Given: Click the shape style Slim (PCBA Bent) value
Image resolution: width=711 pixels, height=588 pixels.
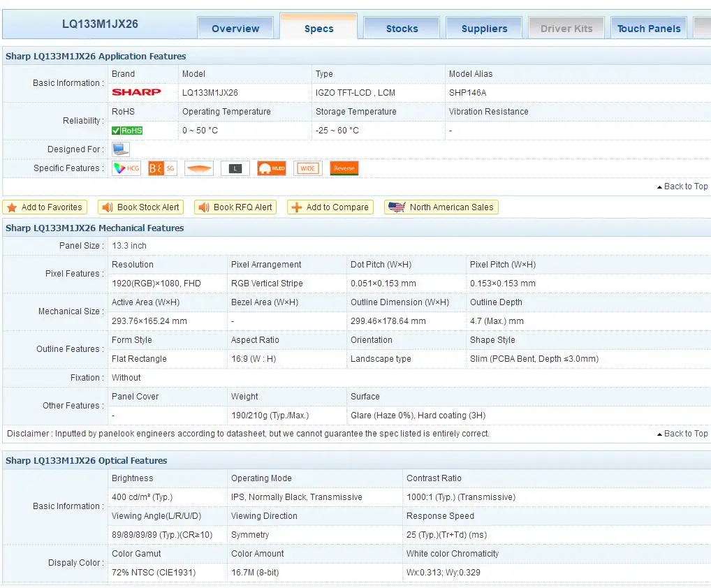Looking at the screenshot, I should 534,359.
